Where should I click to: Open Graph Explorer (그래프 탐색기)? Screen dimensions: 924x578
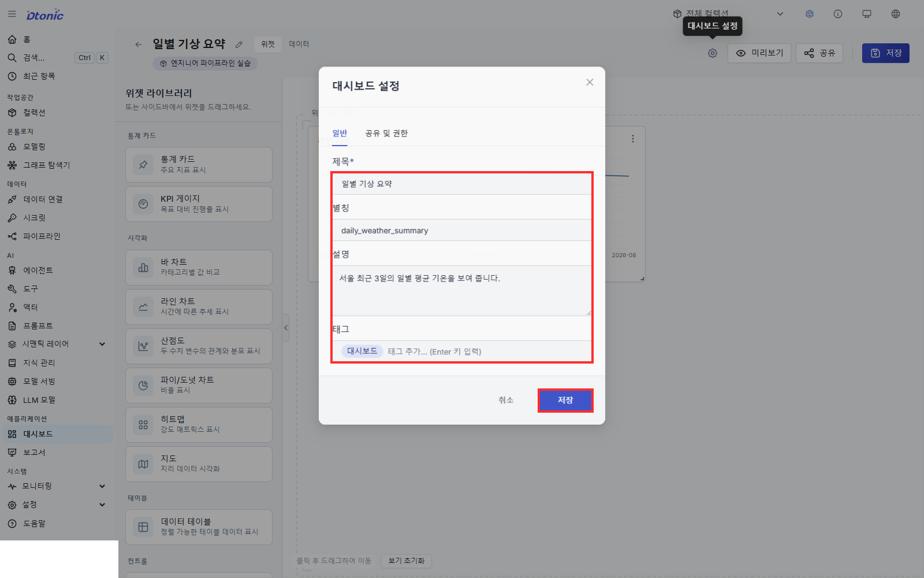(58, 165)
